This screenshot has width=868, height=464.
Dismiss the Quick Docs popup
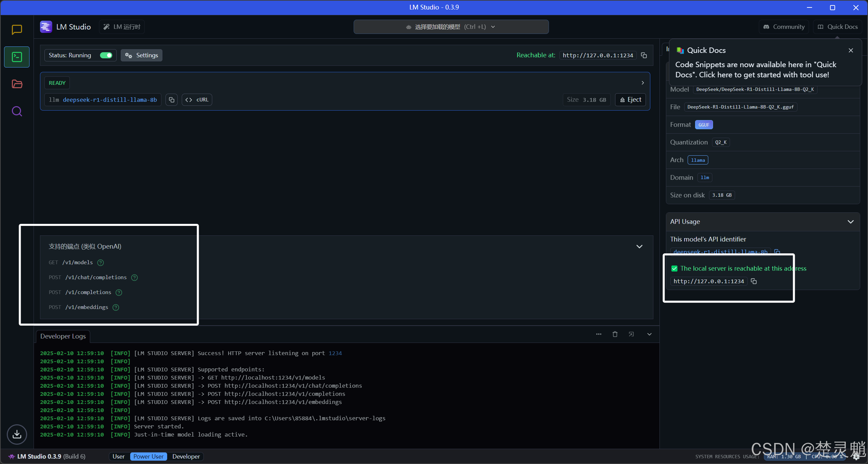pos(851,51)
